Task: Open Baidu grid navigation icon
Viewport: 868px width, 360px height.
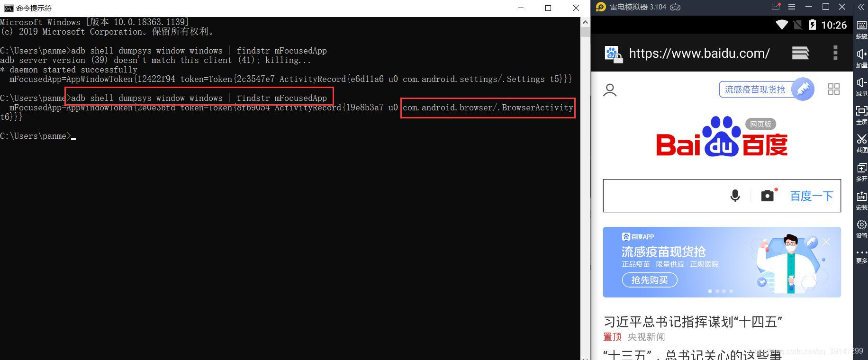Action: click(834, 89)
